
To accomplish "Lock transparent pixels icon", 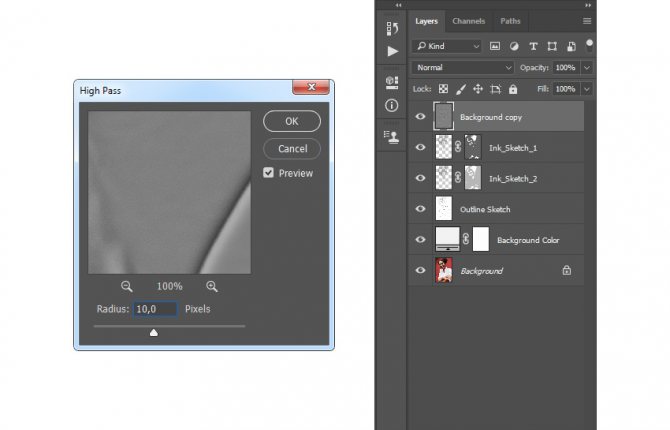I will [x=444, y=89].
